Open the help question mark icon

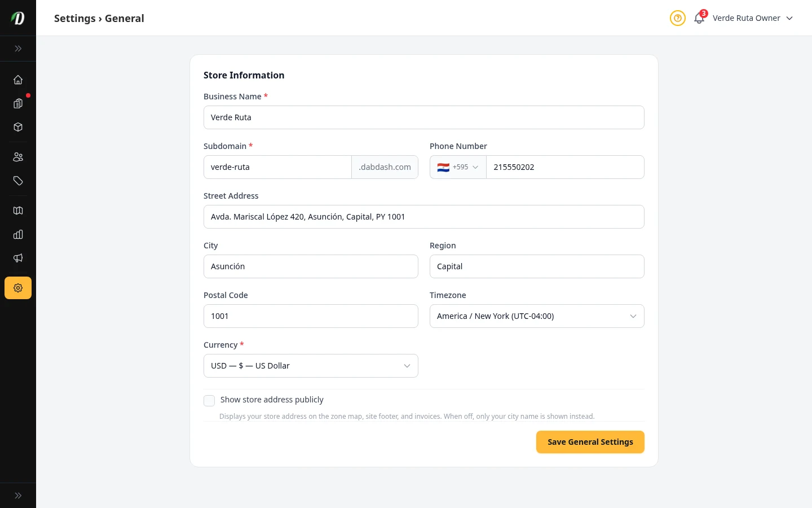(x=677, y=18)
